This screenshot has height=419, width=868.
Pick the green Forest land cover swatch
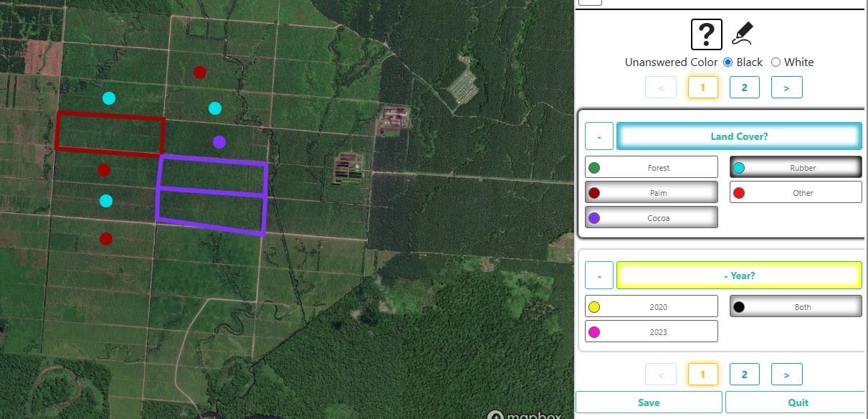594,168
